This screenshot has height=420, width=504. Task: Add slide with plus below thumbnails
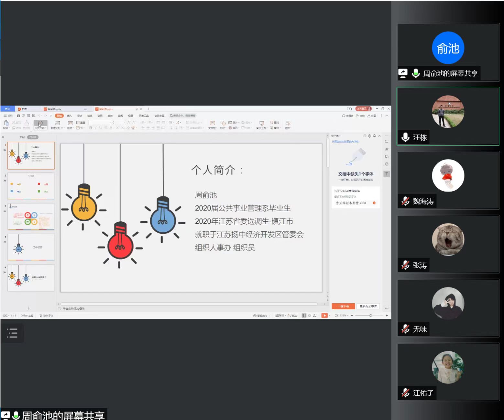[x=28, y=308]
